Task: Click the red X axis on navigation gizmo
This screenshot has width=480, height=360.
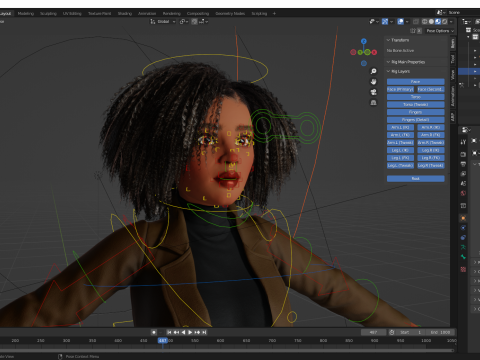Action: coord(374,52)
